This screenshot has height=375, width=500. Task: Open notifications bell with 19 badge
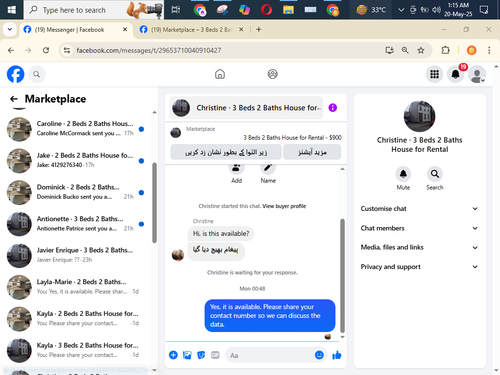pyautogui.click(x=456, y=74)
